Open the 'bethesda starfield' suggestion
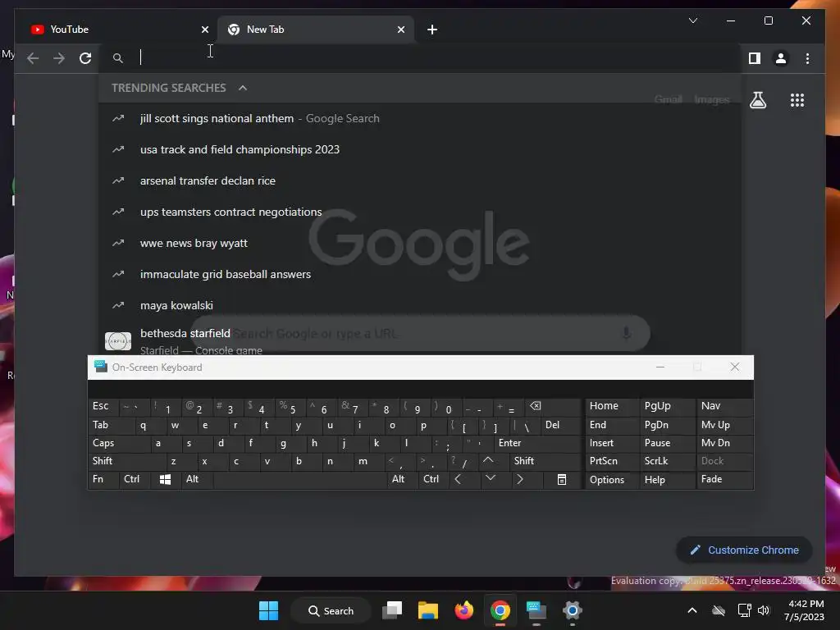The height and width of the screenshot is (630, 840). click(x=419, y=338)
